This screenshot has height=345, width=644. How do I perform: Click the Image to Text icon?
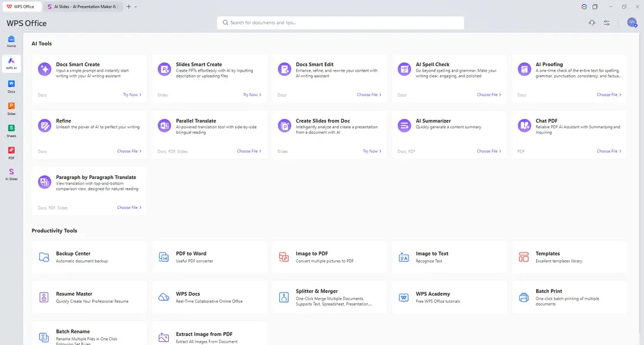[x=404, y=257]
